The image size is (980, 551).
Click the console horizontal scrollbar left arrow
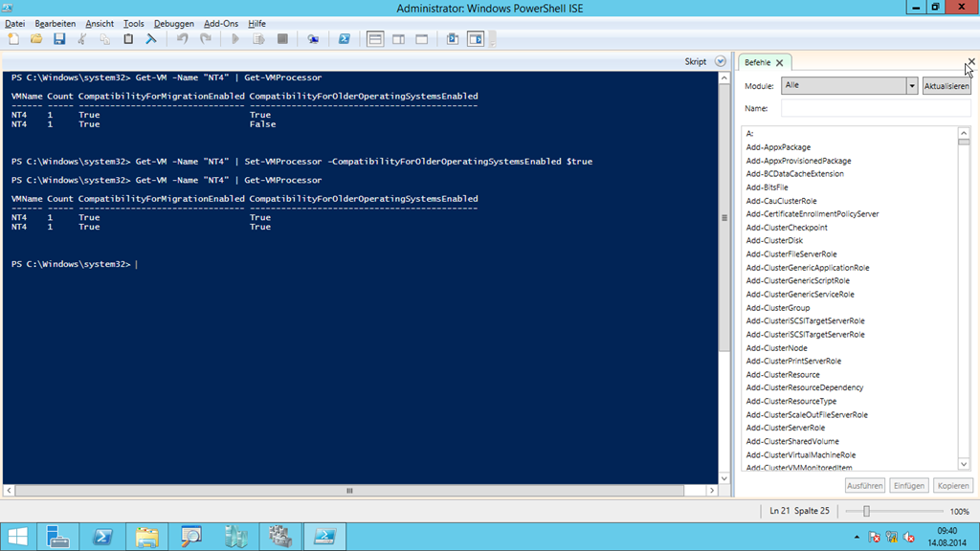9,491
